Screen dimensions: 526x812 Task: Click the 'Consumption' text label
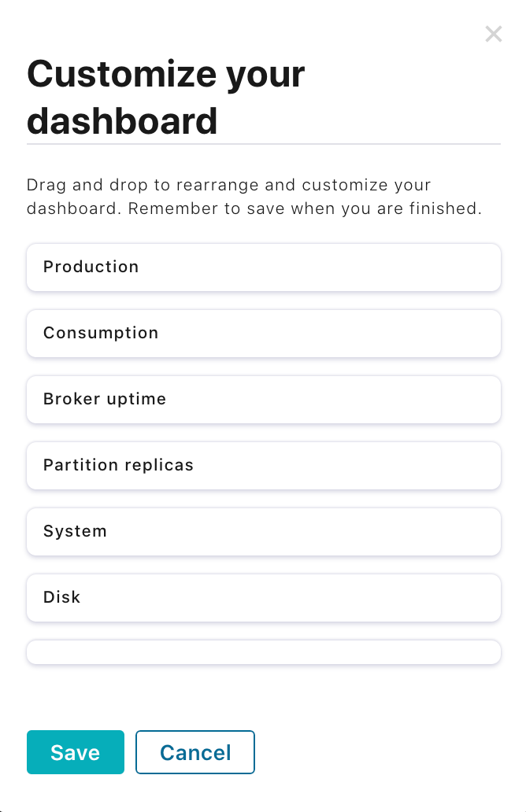coord(101,333)
